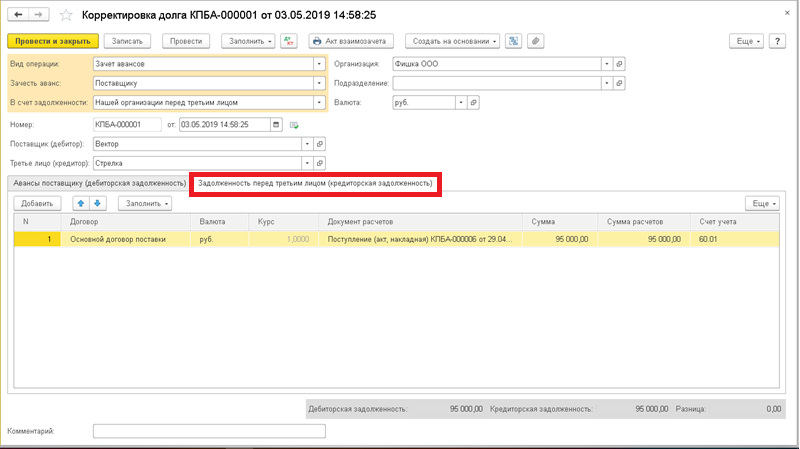The width and height of the screenshot is (800, 449).
Task: Expand the Валюта dropdown arrow
Action: pos(461,103)
